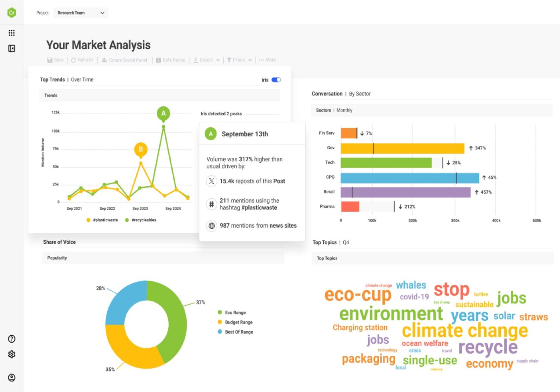Click the Tech green bar
560x392 pixels.
tap(386, 163)
